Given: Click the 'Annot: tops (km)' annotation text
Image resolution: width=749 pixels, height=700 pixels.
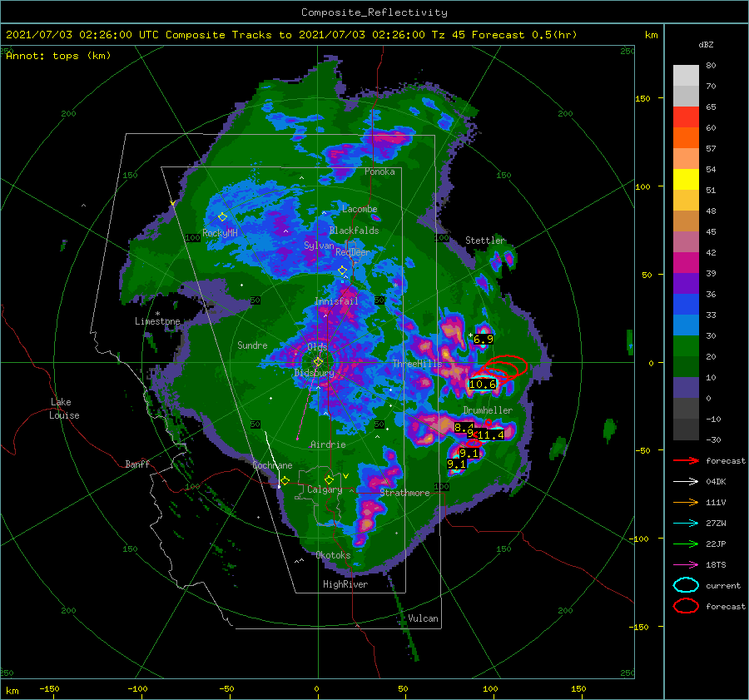Looking at the screenshot, I should pos(58,56).
